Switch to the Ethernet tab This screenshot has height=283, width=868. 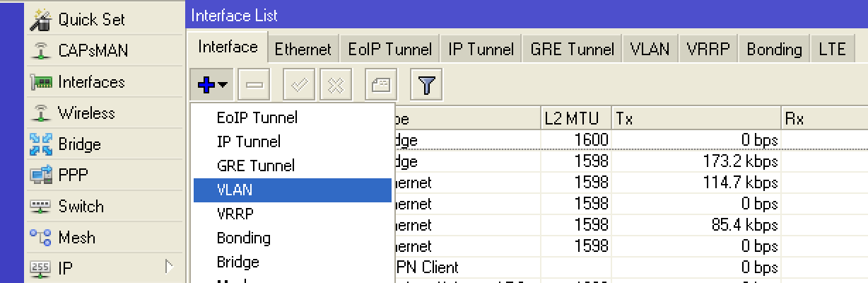tap(303, 50)
